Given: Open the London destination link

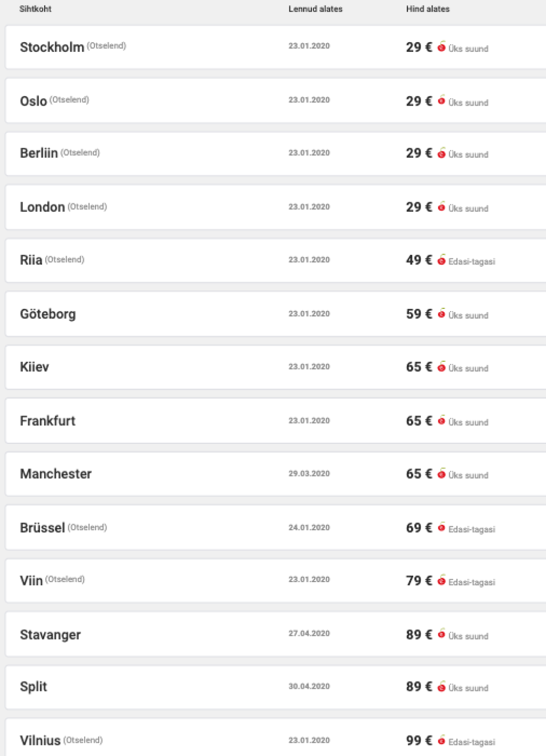Looking at the screenshot, I should pyautogui.click(x=42, y=207).
